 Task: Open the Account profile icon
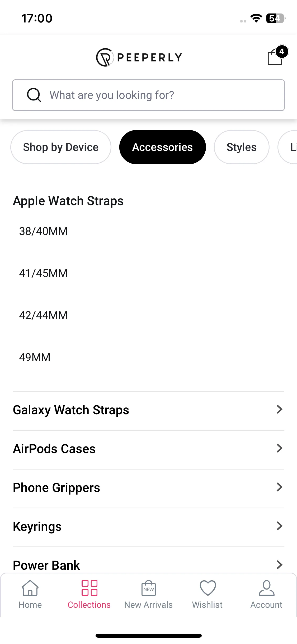point(266,588)
